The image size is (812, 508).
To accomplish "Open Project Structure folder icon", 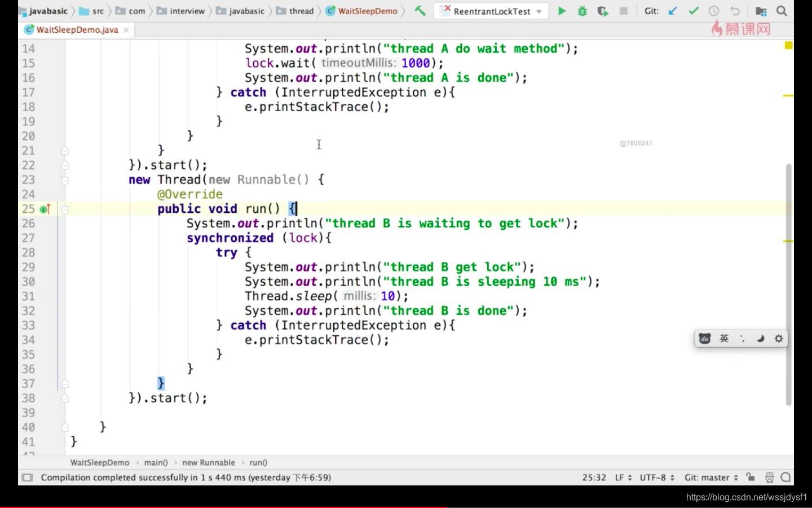I will pyautogui.click(x=761, y=11).
